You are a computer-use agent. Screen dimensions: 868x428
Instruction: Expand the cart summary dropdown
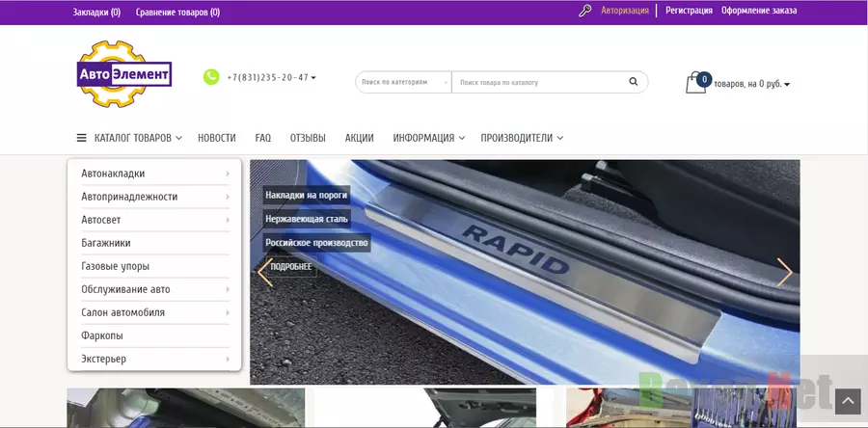[787, 85]
